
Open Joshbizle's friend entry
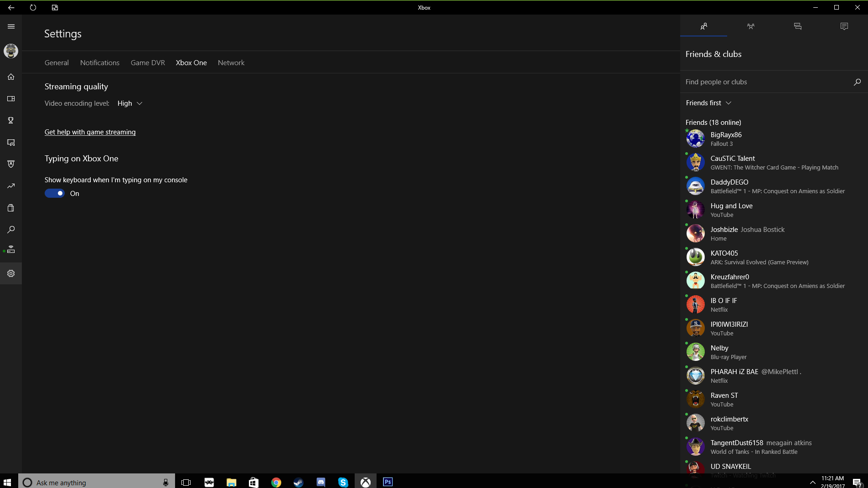coord(774,233)
